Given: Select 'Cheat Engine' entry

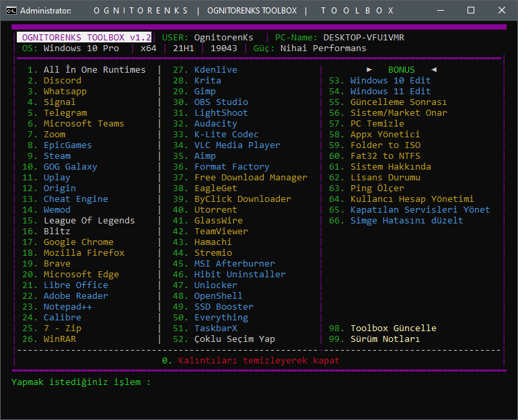Looking at the screenshot, I should [75, 199].
